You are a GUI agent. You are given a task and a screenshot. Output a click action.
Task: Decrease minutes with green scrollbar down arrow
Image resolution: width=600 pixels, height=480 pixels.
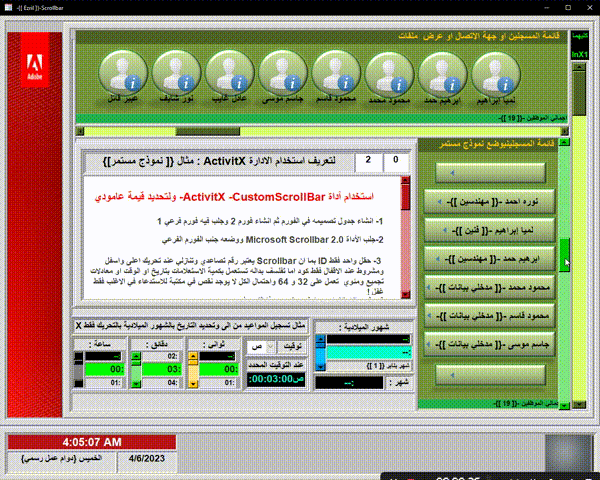click(136, 384)
